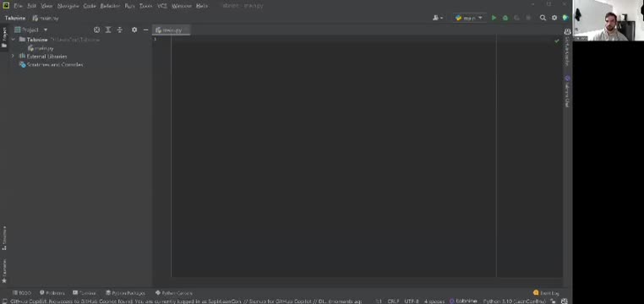The width and height of the screenshot is (644, 304).
Task: Open the GitHub Copilot side panel
Action: 567,47
